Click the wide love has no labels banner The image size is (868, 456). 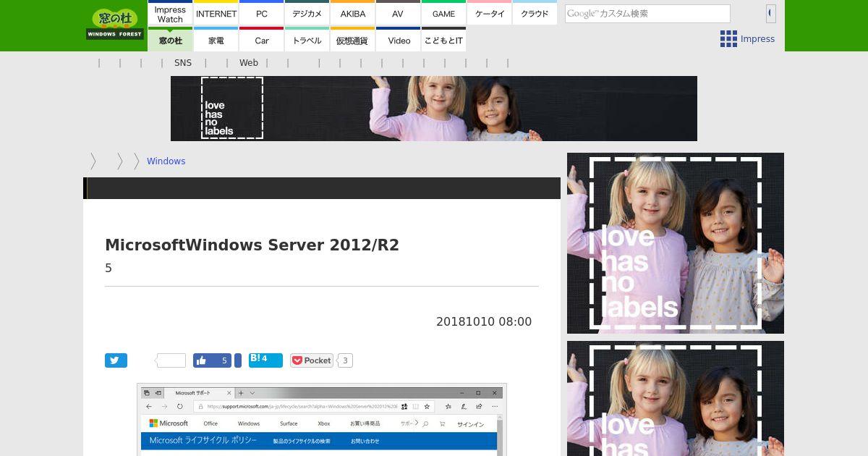click(434, 109)
